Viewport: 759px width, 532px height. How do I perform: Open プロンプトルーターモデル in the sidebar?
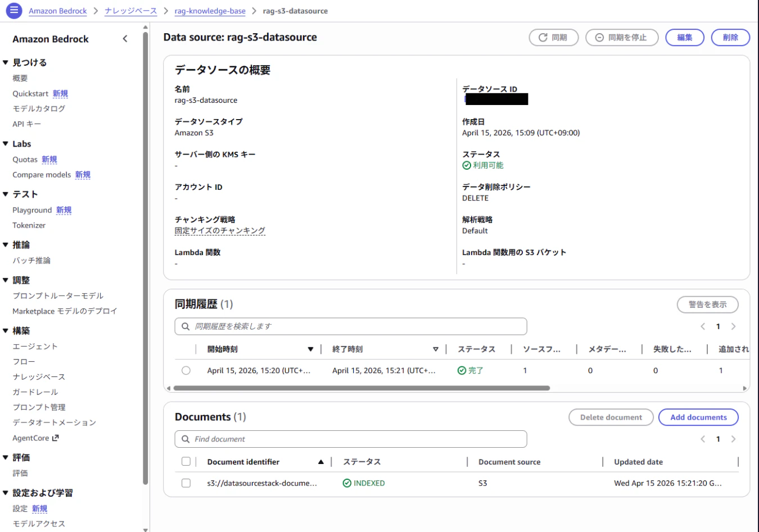[x=58, y=295]
